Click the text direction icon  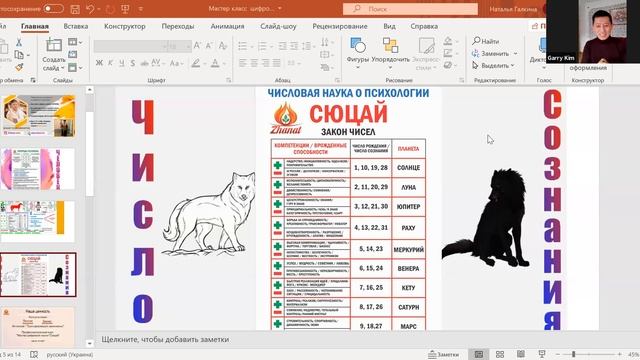coord(325,42)
